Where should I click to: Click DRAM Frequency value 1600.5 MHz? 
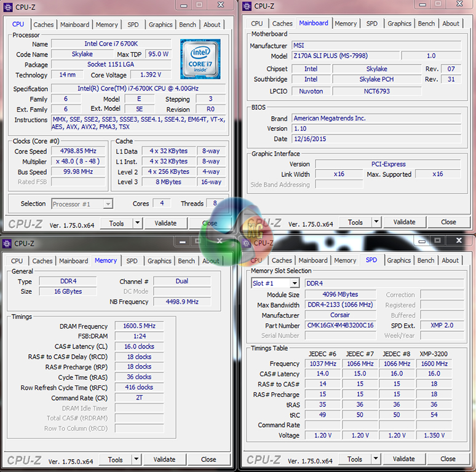139,326
